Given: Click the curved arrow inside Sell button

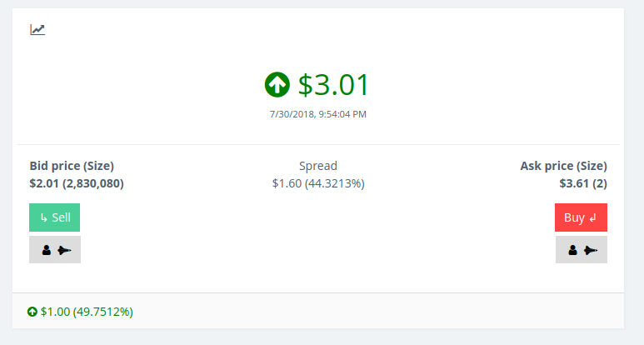Looking at the screenshot, I should click(x=44, y=217).
